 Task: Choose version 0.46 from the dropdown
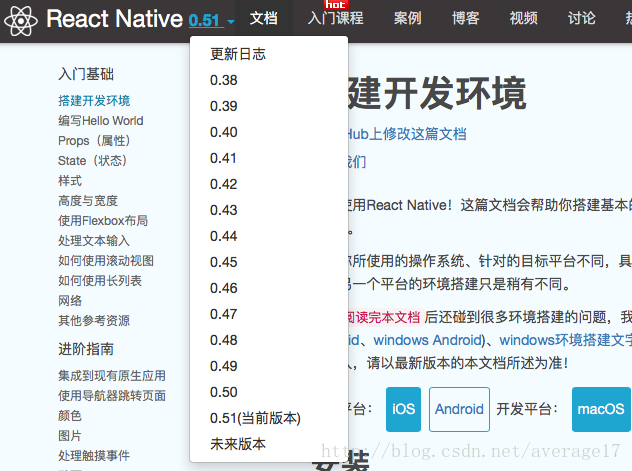(x=224, y=288)
